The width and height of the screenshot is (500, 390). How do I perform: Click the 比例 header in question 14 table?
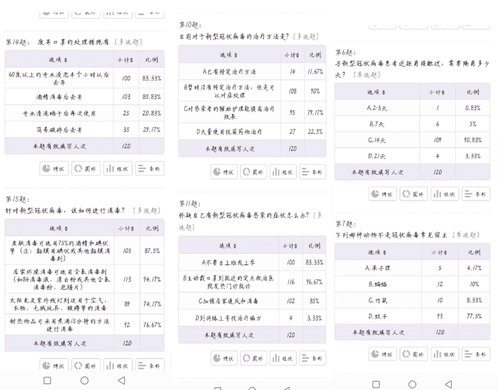152,60
